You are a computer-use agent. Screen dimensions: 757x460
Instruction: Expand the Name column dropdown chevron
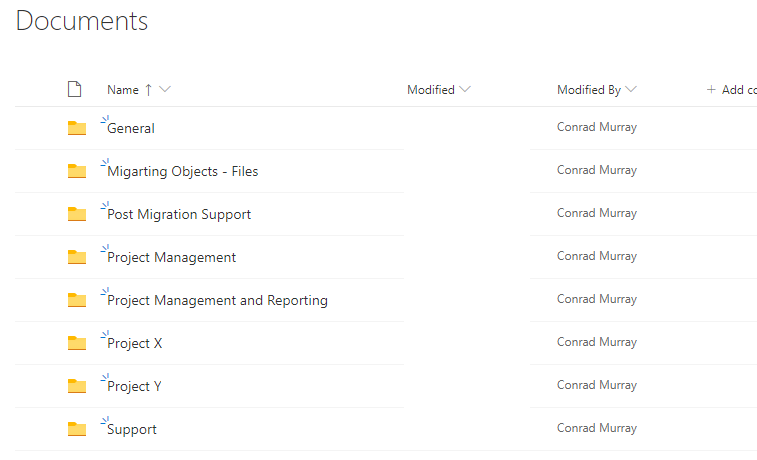click(165, 89)
